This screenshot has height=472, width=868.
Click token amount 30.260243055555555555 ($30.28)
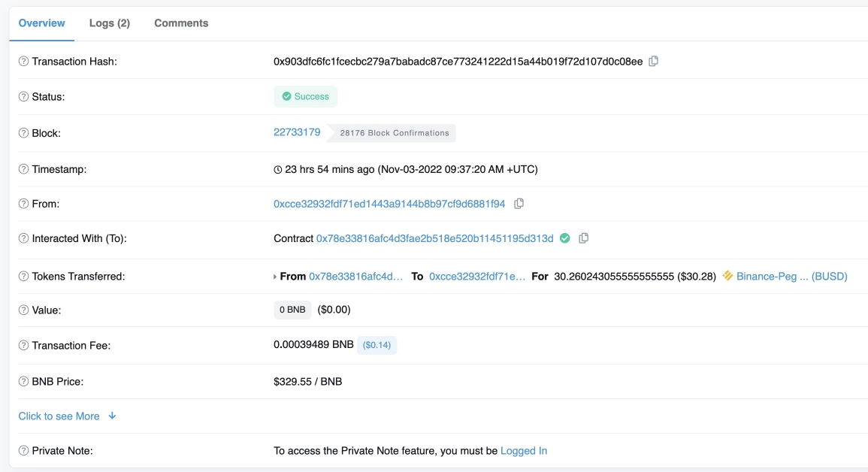[x=635, y=276]
